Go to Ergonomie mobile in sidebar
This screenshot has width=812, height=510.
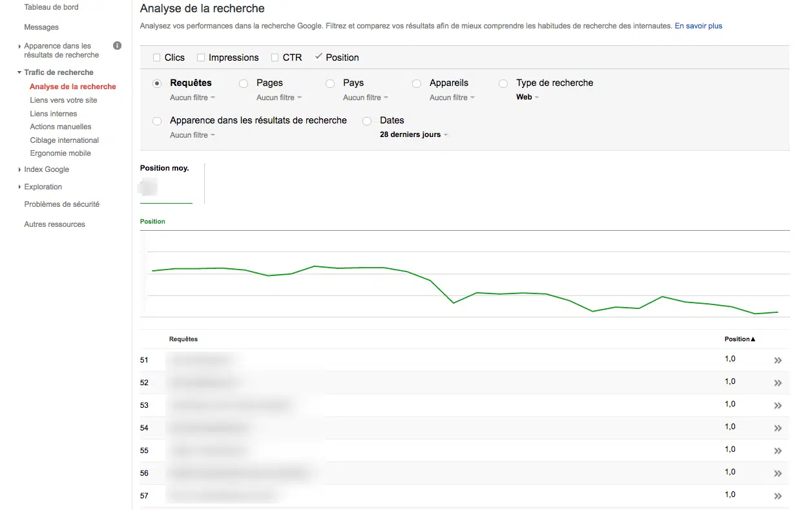pos(60,153)
